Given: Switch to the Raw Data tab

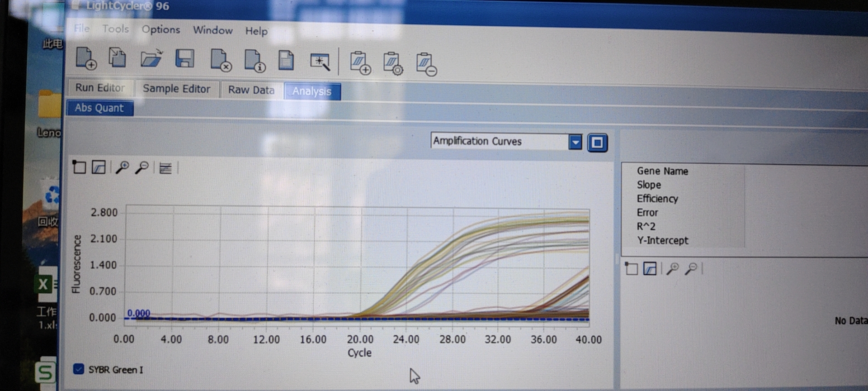Looking at the screenshot, I should [251, 90].
